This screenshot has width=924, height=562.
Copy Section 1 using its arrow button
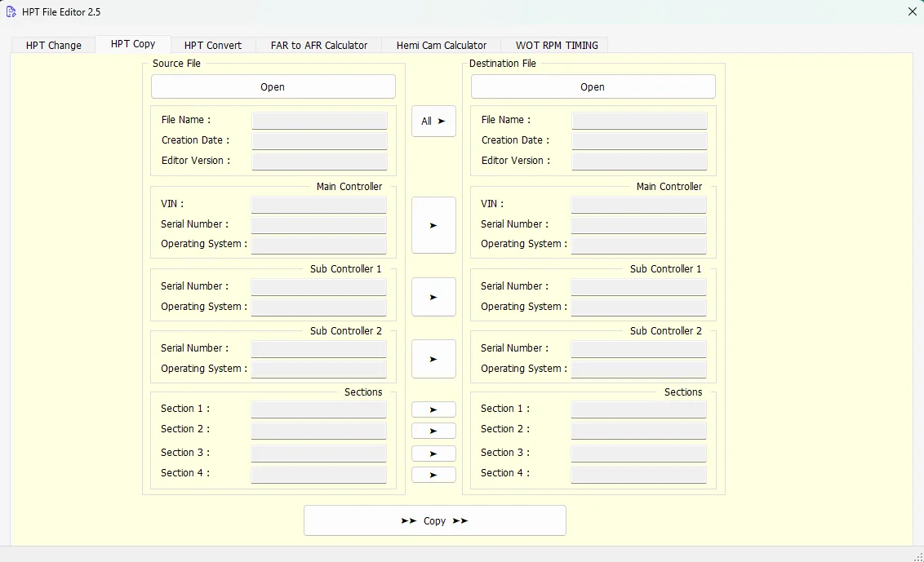[433, 409]
